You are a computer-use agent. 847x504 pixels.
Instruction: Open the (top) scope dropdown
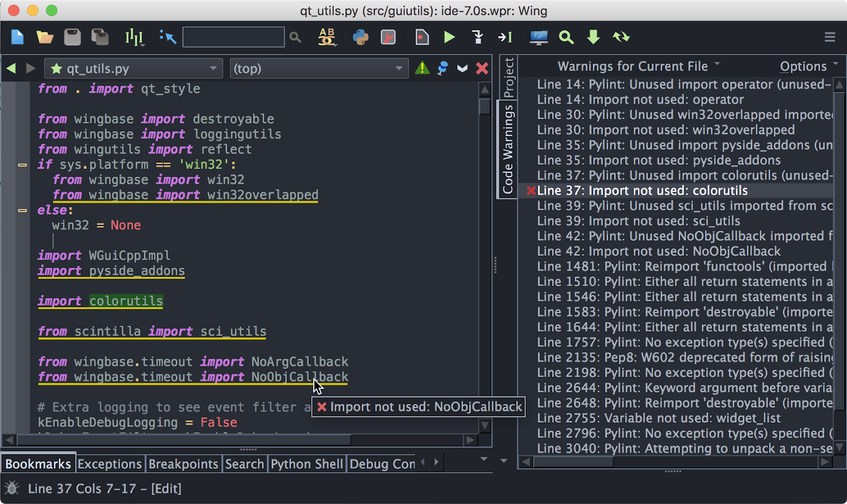click(319, 68)
